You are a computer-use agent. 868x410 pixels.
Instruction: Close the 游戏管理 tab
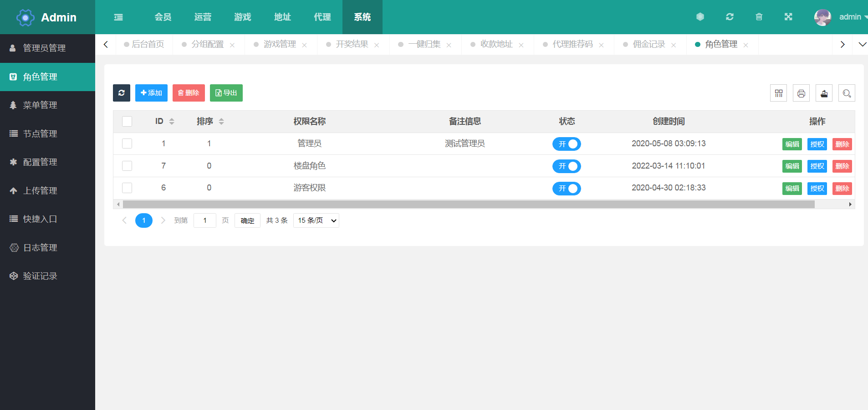[x=304, y=45]
